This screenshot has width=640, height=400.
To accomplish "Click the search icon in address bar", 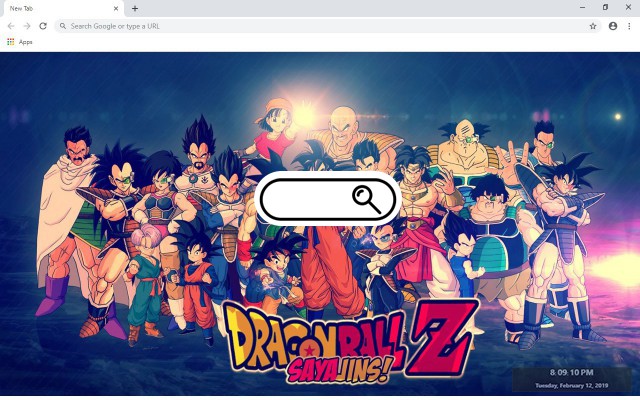I will [x=62, y=26].
